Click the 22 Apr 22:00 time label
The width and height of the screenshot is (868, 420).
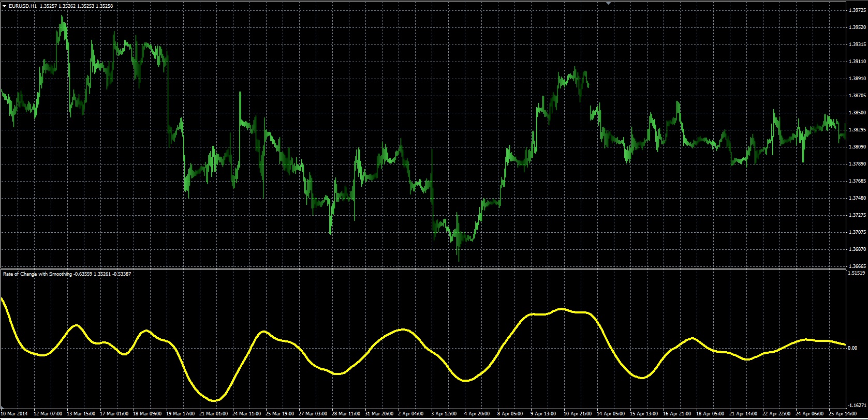(776, 414)
